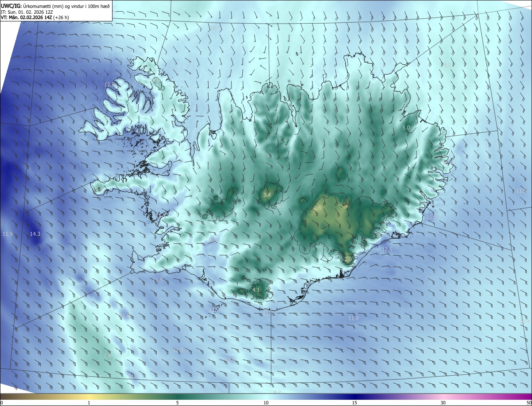Click the 30 tick on the color scale
Image resolution: width=532 pixels, height=406 pixels.
point(443,403)
